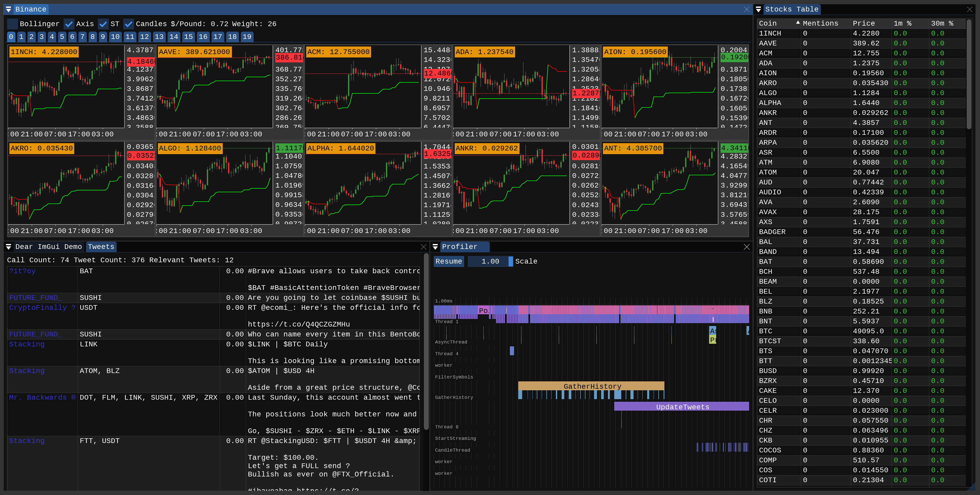This screenshot has height=495, width=980.
Task: Click the FTT, USDT tweet coins cell
Action: pos(100,441)
